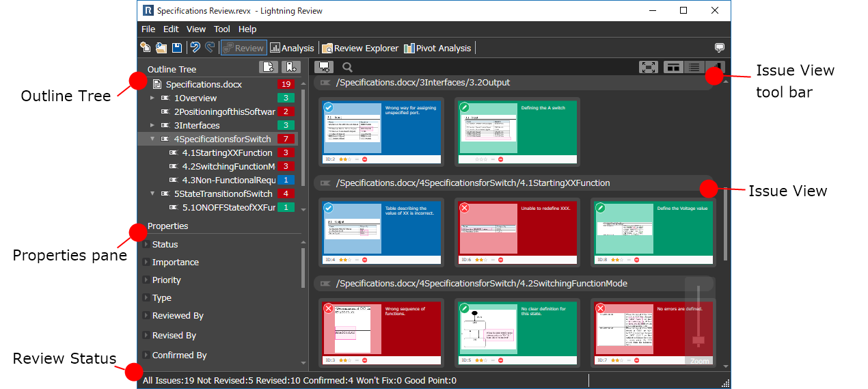Click Add Outline Node icon in Outline Tree header
This screenshot has width=868, height=389.
click(x=291, y=67)
